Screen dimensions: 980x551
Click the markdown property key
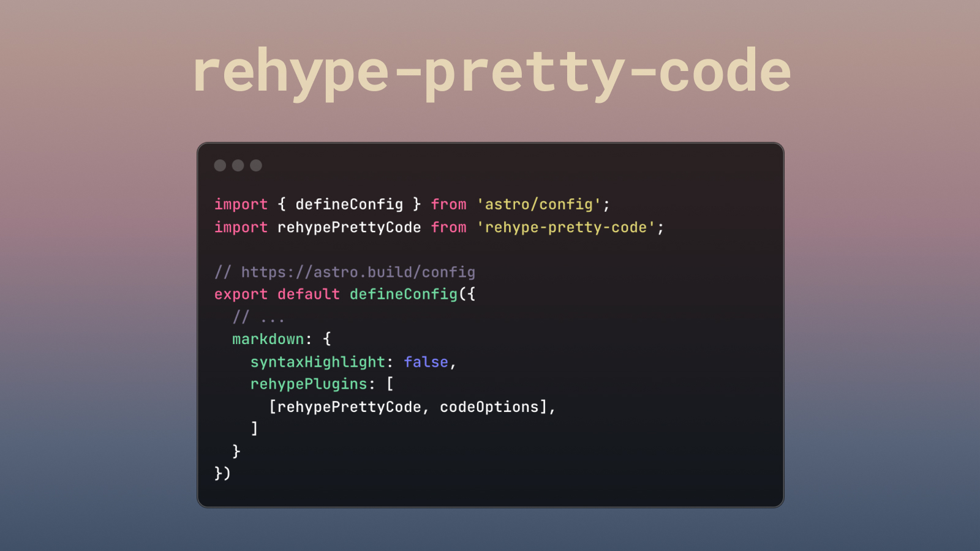(x=267, y=339)
